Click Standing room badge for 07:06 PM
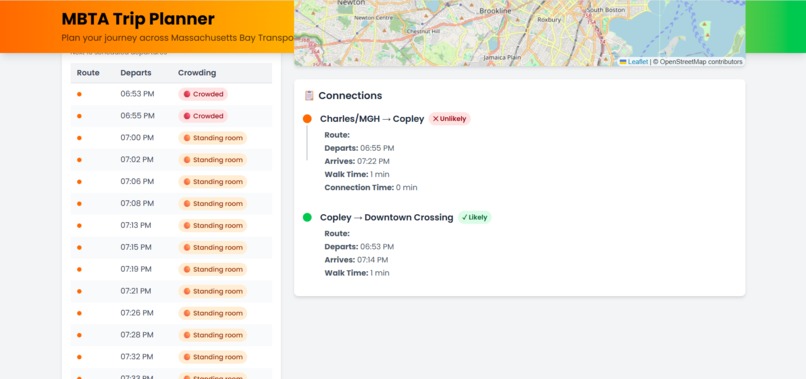The image size is (806, 379). [212, 182]
